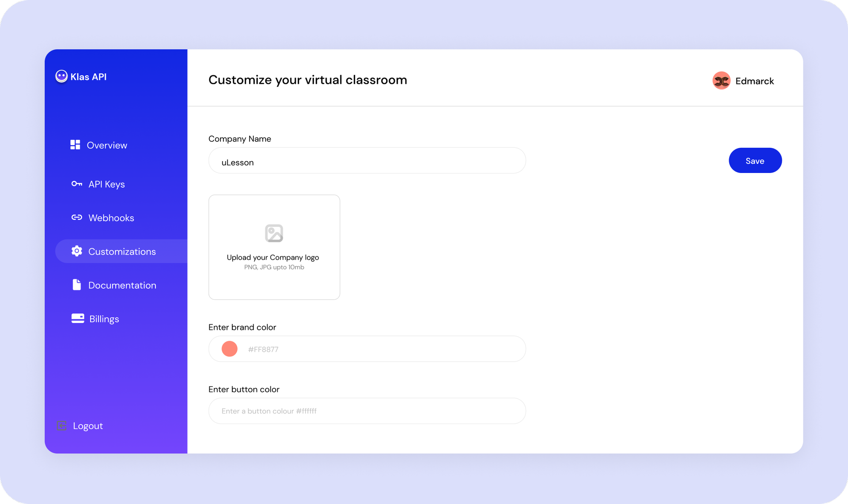
Task: Click the Save button
Action: (755, 160)
